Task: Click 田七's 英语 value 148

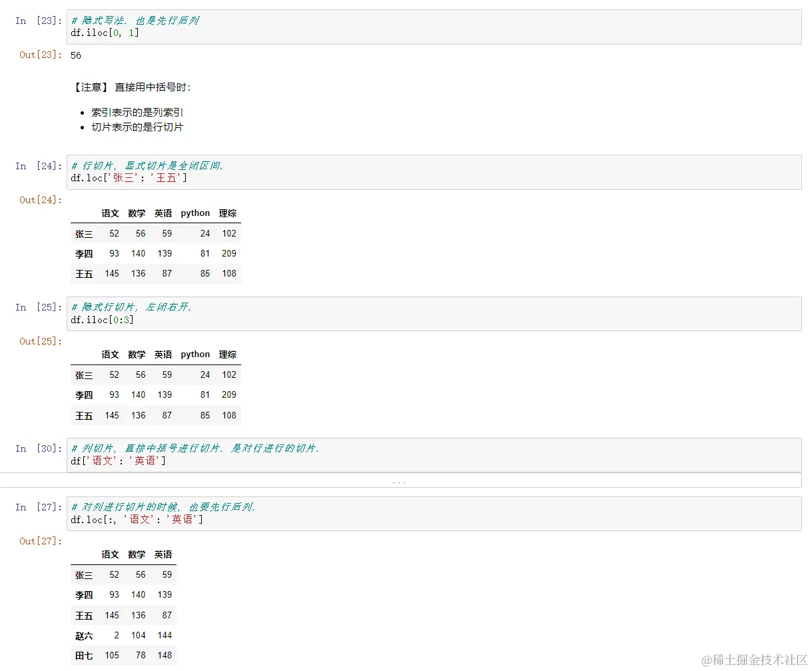Action: point(165,656)
